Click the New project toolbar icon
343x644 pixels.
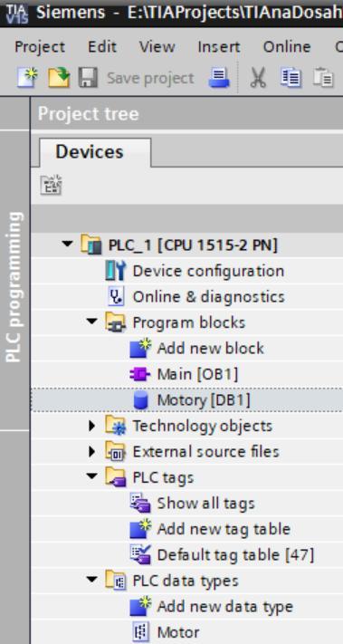click(x=27, y=77)
